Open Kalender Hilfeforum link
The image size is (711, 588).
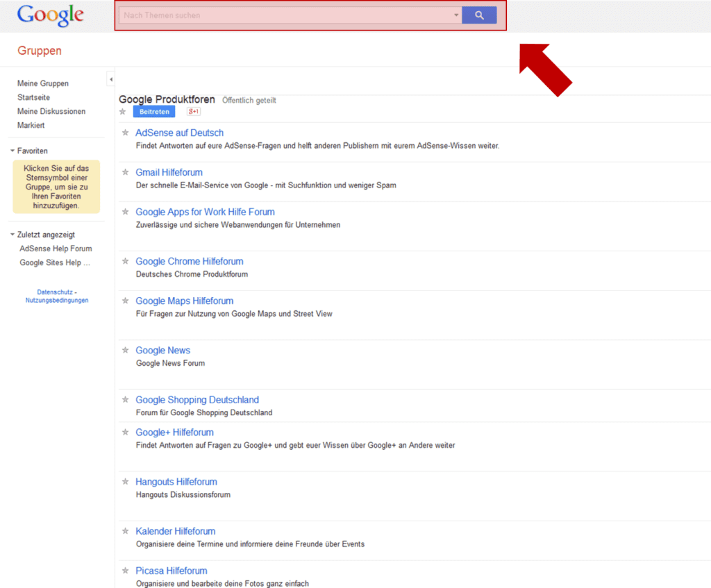(x=176, y=531)
